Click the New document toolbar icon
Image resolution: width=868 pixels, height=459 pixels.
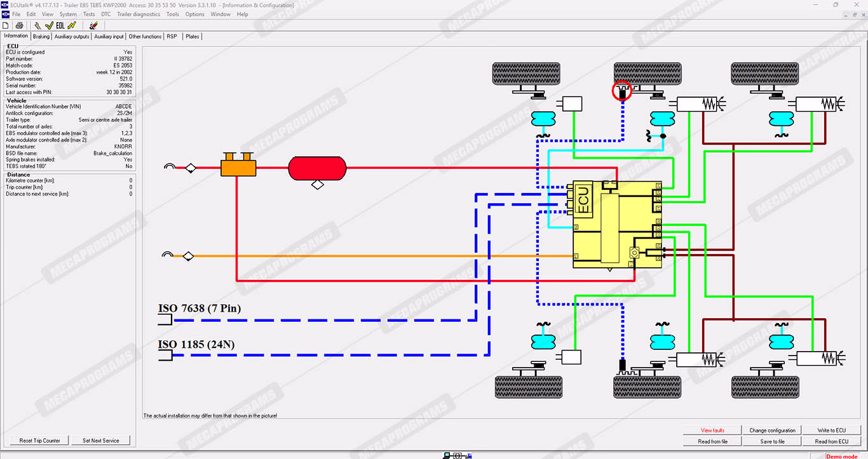click(6, 25)
